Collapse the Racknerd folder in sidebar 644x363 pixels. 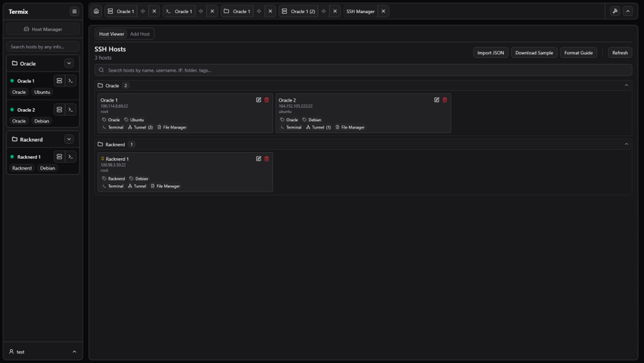tap(69, 139)
